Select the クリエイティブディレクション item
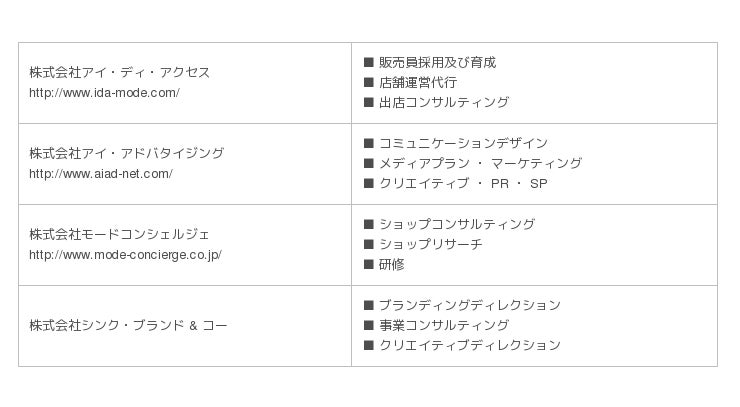The image size is (740, 407). point(470,346)
